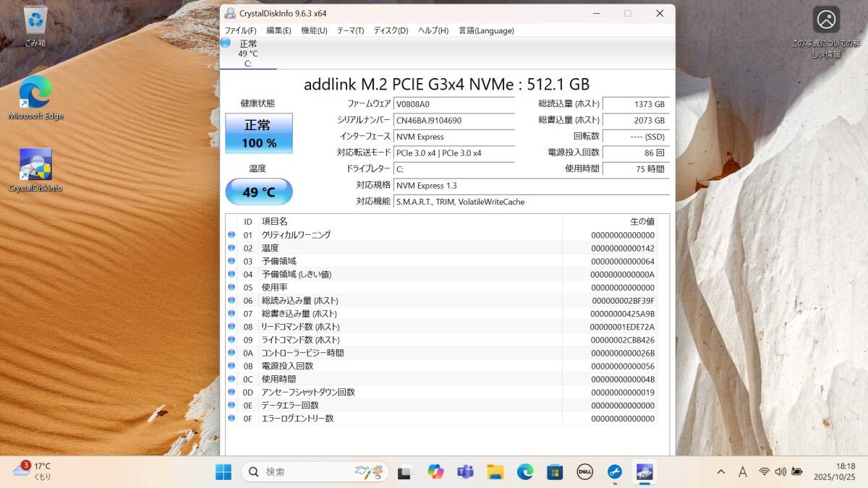Click the blue status dot beside クリティカルワーニング
The image size is (868, 488).
tap(232, 234)
